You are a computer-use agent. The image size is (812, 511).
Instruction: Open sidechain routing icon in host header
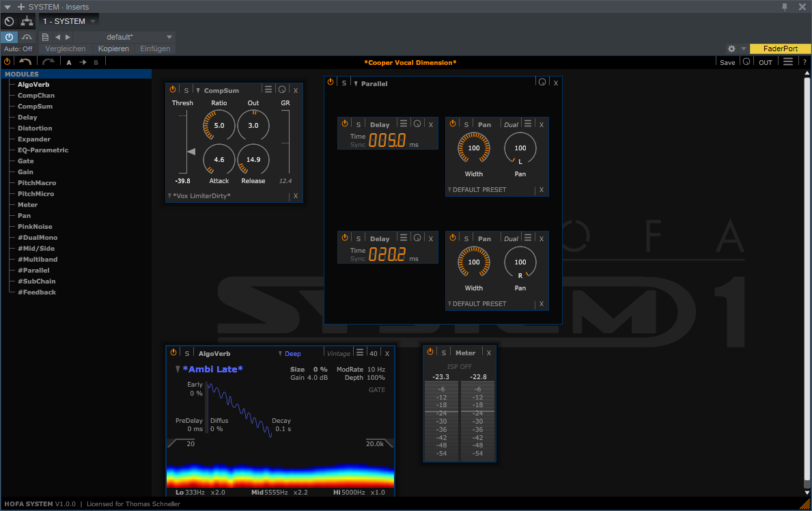[x=27, y=21]
